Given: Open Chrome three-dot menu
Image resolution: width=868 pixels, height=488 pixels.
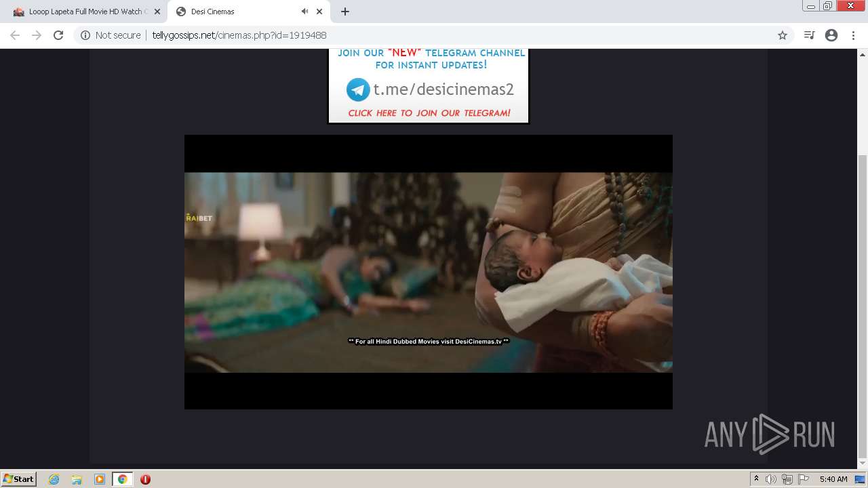Looking at the screenshot, I should click(x=853, y=35).
